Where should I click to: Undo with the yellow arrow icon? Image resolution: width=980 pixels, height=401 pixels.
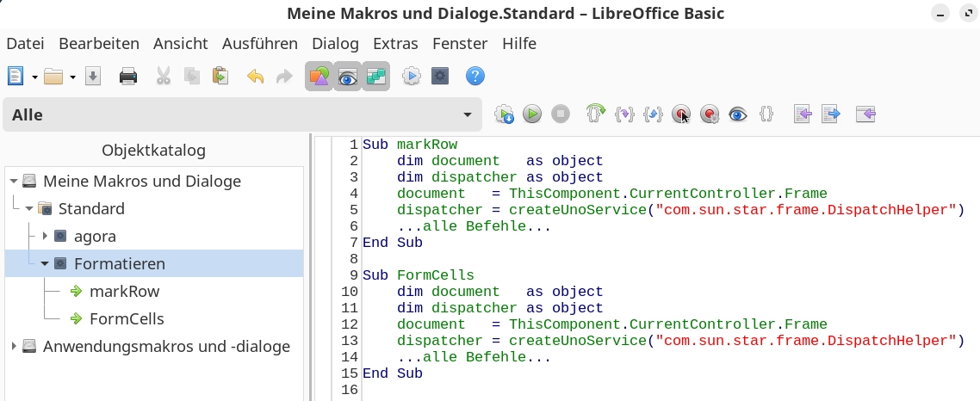(255, 77)
